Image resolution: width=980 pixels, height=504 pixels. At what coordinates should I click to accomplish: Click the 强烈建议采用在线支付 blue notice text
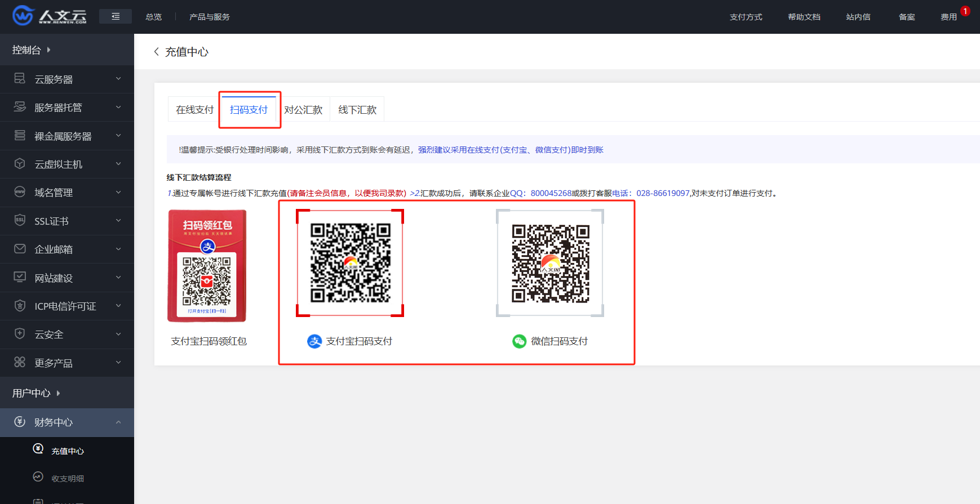click(511, 150)
